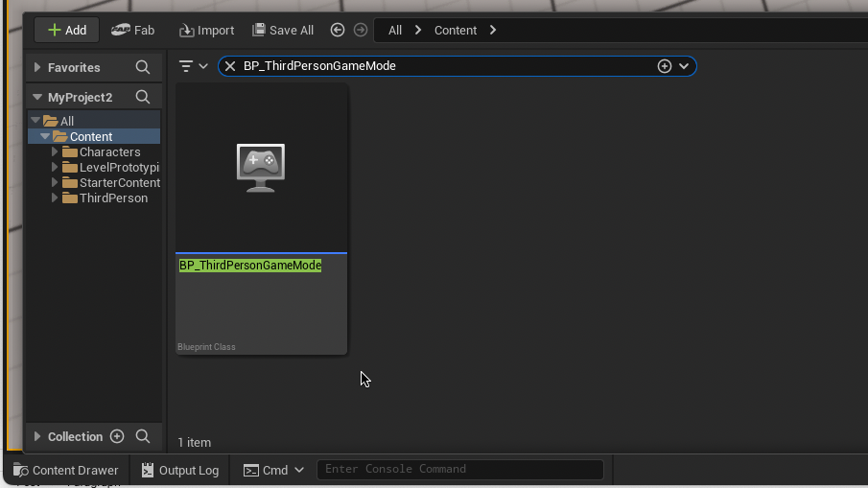Click the history forward arrow icon
Viewport: 868px width, 488px height.
(x=361, y=30)
